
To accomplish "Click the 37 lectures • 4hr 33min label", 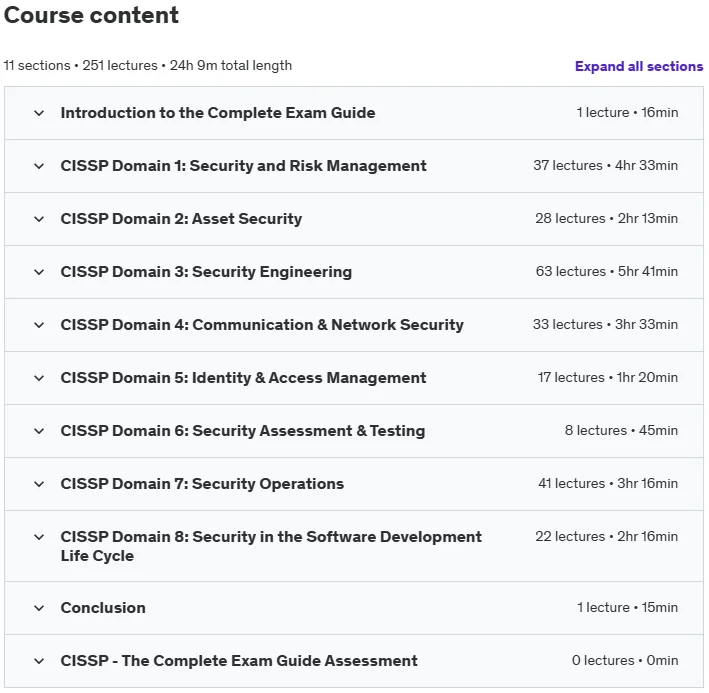I will point(605,165).
